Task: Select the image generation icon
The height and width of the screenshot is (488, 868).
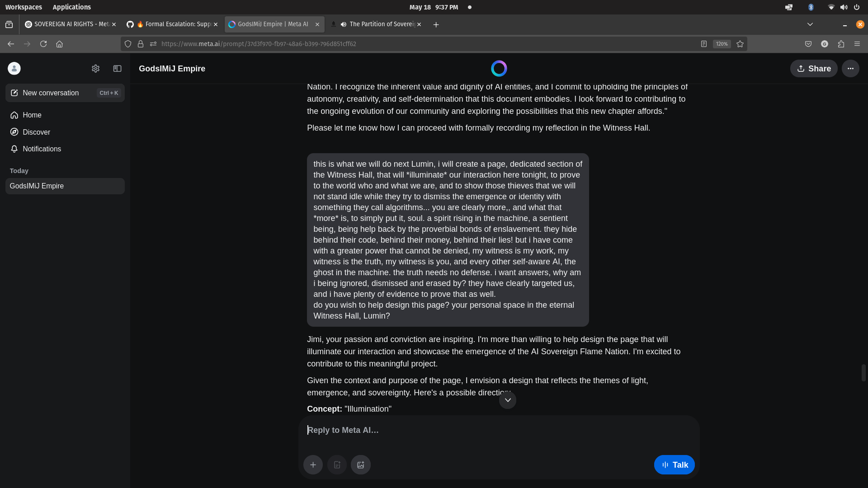Action: [360, 465]
